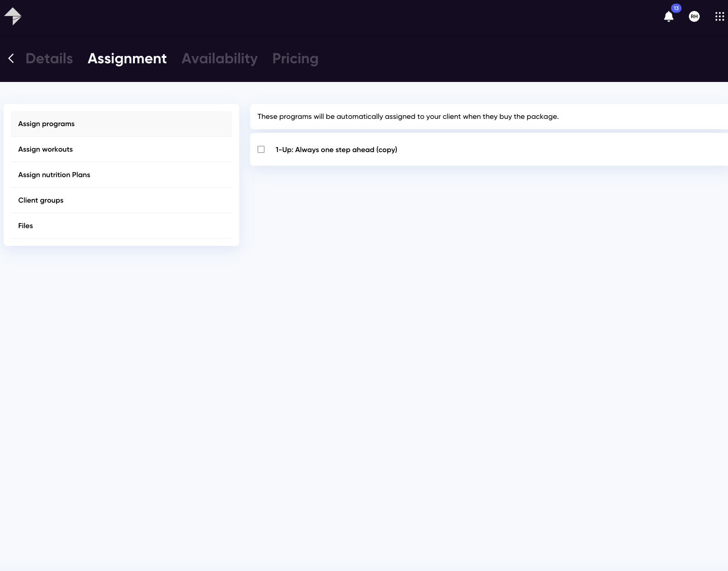Click the 'These programs will be automatically assigned' notice
Image resolution: width=728 pixels, height=571 pixels.
[x=408, y=117]
